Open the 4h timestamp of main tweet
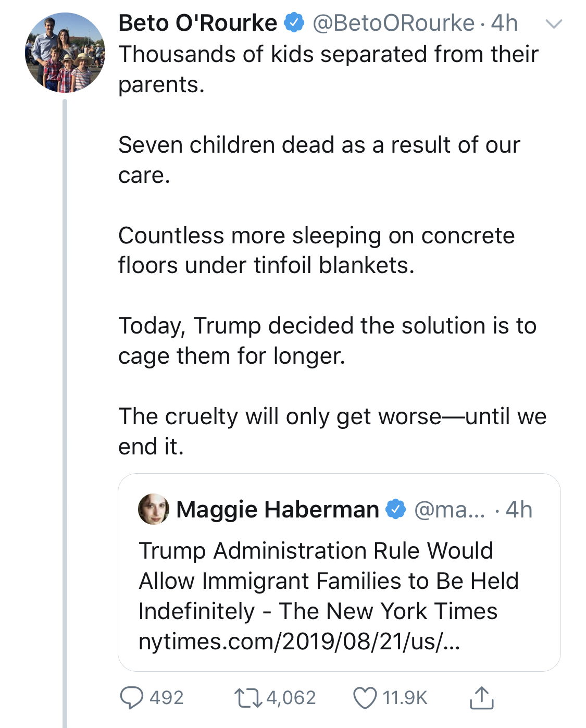586x728 pixels. pyautogui.click(x=504, y=23)
